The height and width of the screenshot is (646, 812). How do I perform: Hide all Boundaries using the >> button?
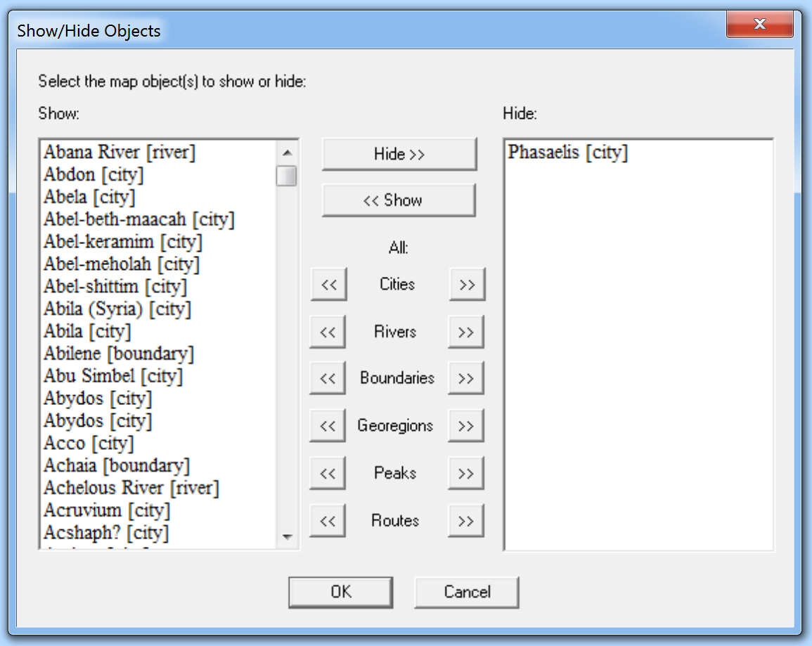click(467, 378)
